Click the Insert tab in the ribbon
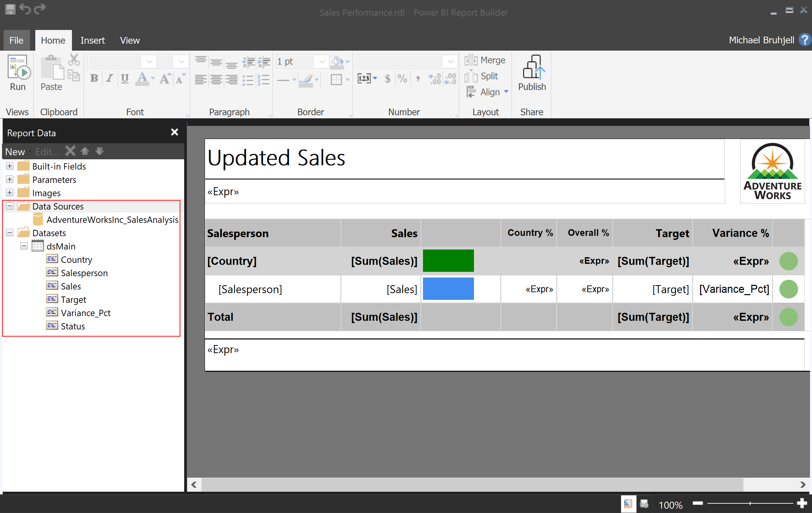 point(93,24)
